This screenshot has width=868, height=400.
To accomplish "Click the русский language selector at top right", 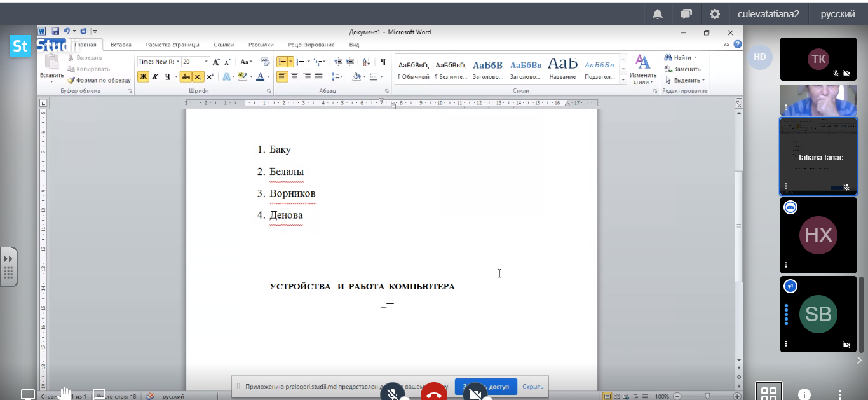I will 837,14.
